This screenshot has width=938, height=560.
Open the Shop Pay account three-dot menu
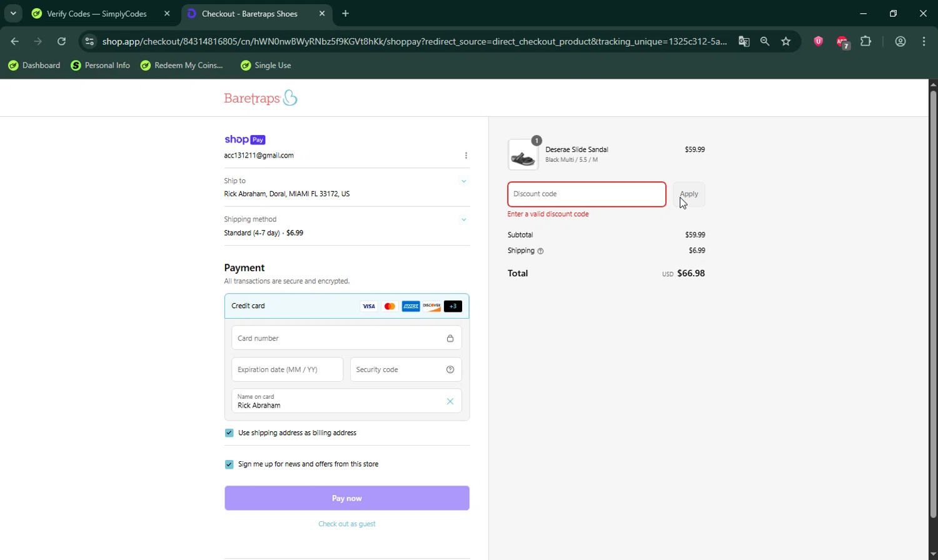click(466, 156)
